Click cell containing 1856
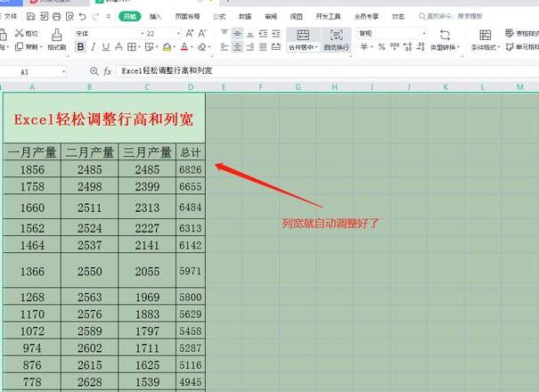This screenshot has width=539, height=392. click(32, 169)
